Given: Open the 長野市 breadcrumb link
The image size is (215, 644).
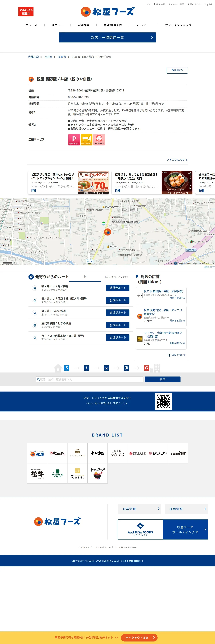Looking at the screenshot, I should click(x=62, y=57).
